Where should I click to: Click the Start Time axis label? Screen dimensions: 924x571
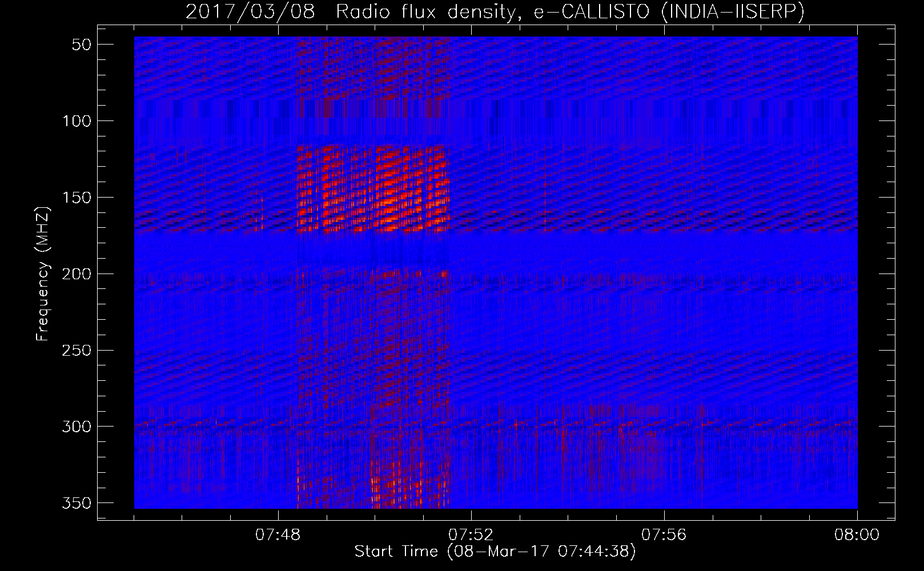click(495, 552)
